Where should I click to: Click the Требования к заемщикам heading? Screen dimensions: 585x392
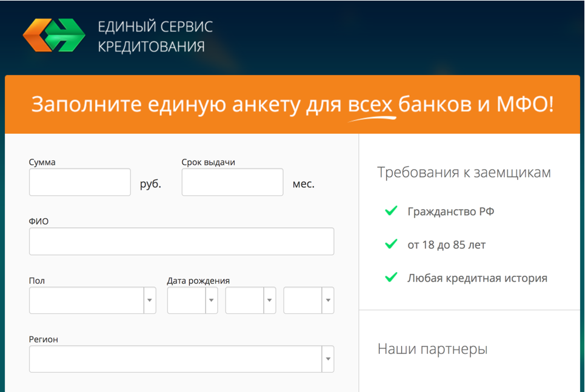click(x=464, y=173)
